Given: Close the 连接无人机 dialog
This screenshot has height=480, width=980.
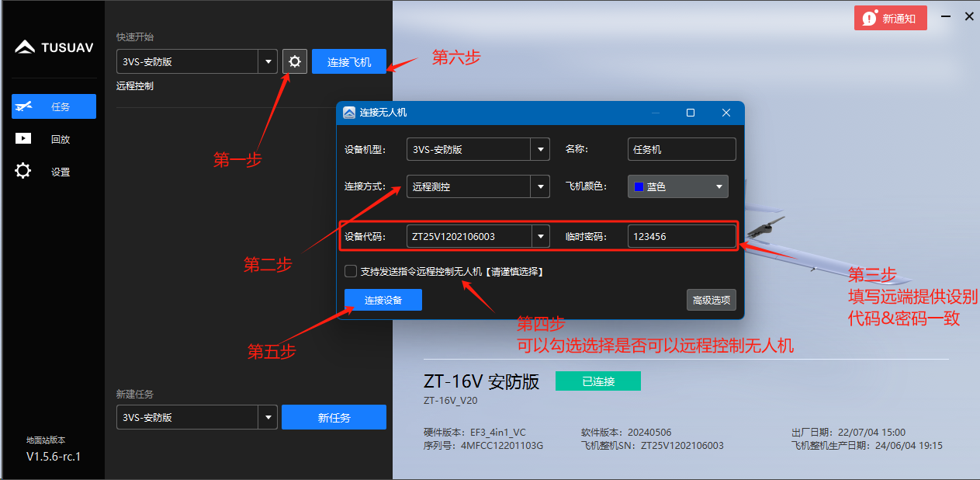Looking at the screenshot, I should 726,113.
